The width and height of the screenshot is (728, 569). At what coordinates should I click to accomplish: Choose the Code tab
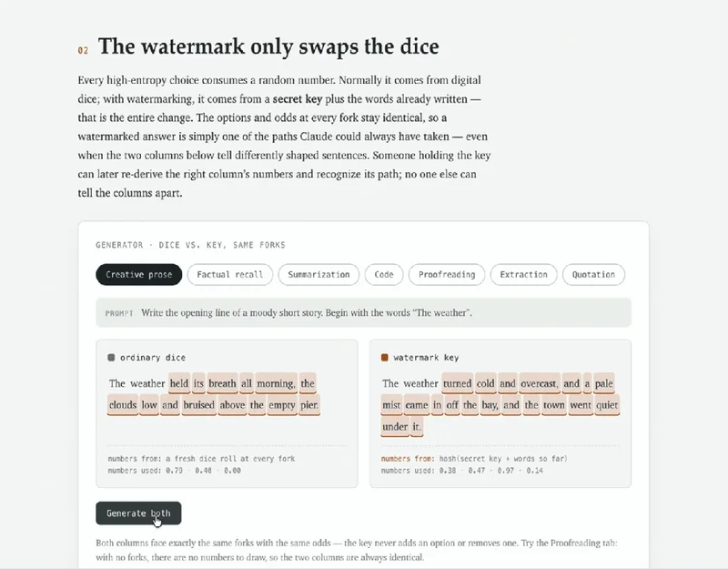pos(384,275)
